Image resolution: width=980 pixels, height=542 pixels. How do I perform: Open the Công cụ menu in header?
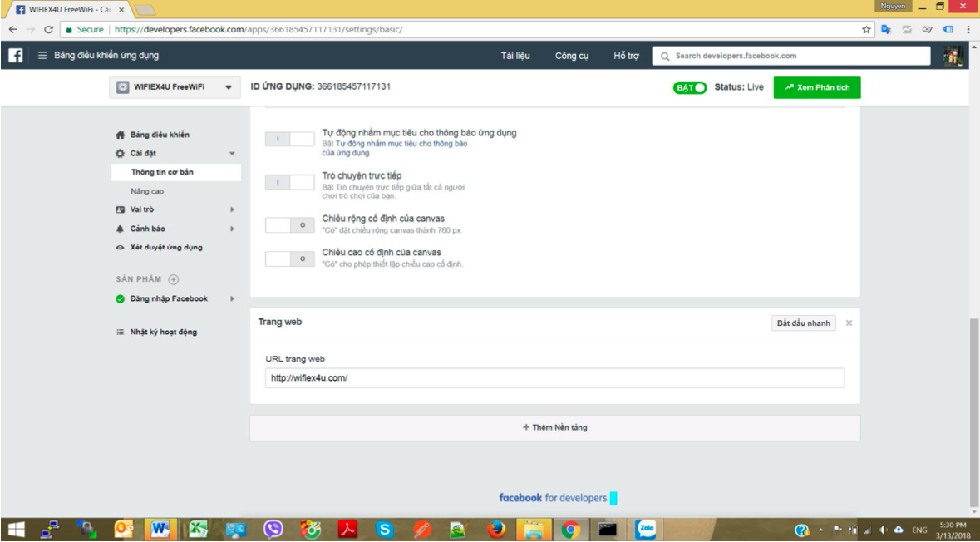pyautogui.click(x=572, y=56)
